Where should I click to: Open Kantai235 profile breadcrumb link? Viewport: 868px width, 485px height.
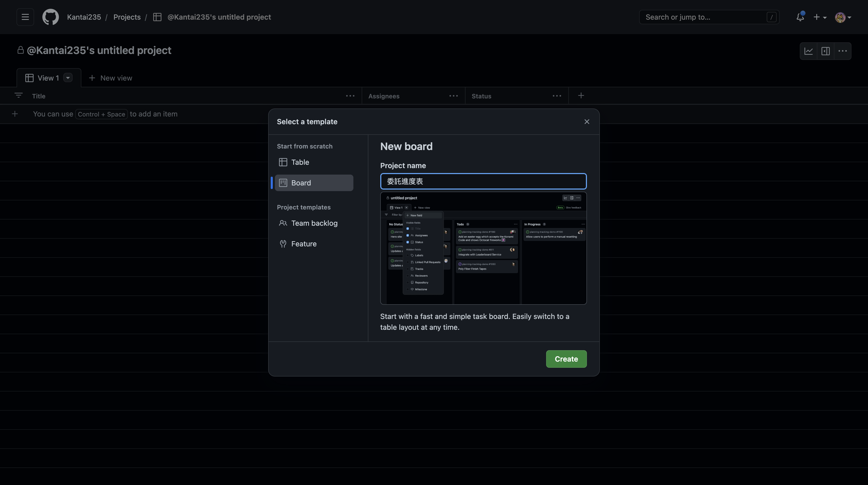point(84,17)
